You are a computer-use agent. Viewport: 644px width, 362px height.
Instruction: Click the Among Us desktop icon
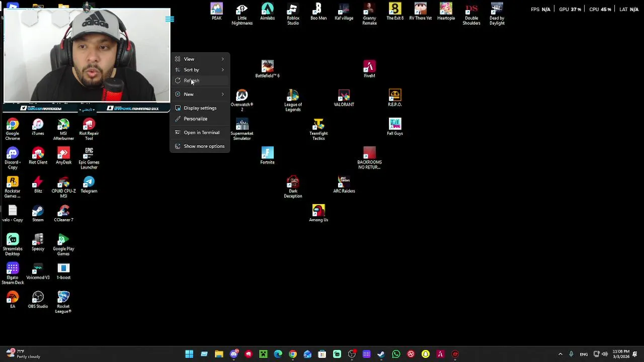pyautogui.click(x=318, y=214)
